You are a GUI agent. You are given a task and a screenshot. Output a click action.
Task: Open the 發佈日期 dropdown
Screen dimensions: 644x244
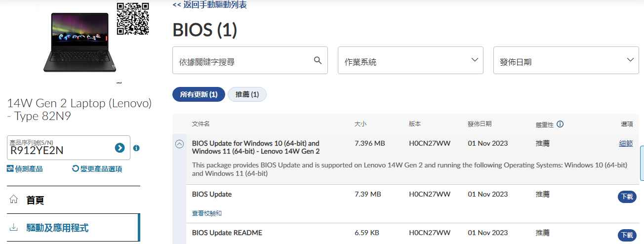[565, 61]
